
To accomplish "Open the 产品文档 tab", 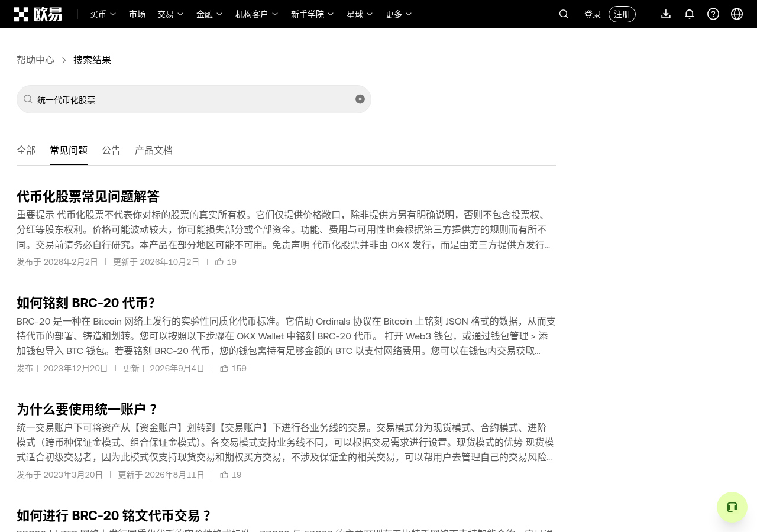I will 154,150.
